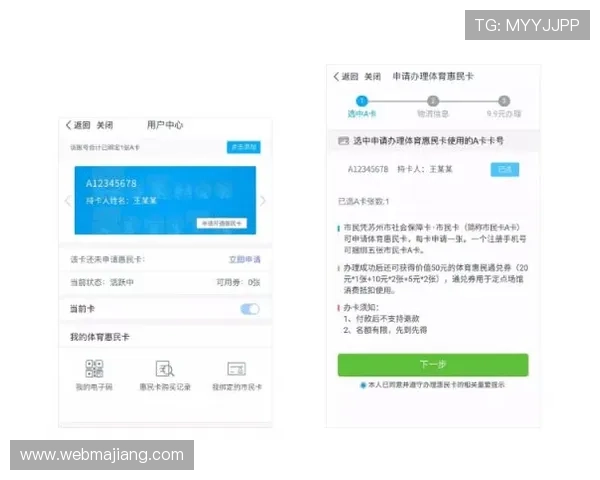Click step 2 circle 物流信息

coord(433,101)
